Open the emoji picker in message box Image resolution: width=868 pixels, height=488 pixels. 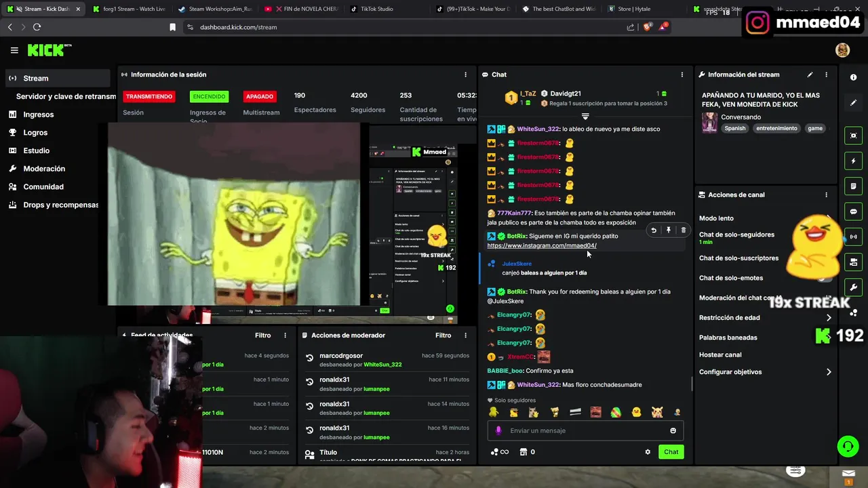[x=673, y=430]
